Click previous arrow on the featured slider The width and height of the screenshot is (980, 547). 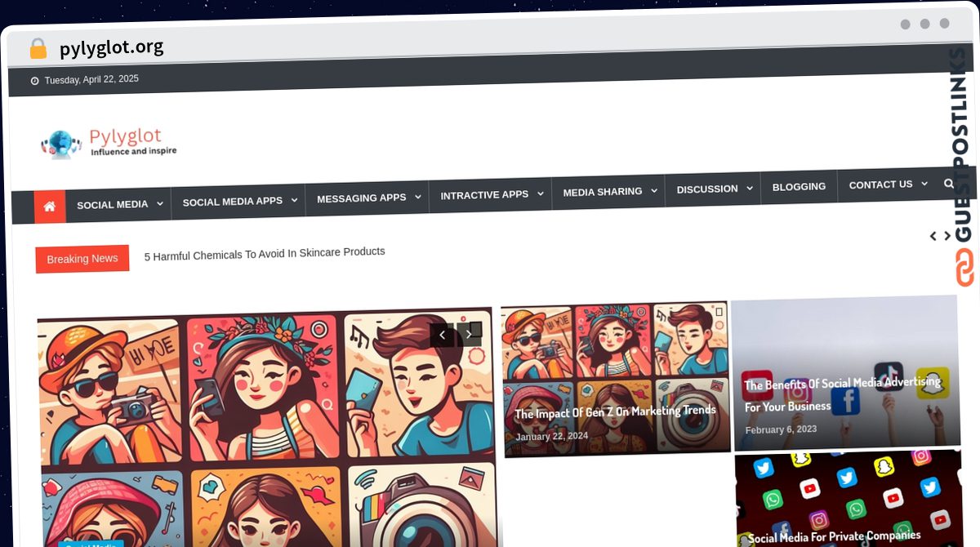[x=442, y=335]
